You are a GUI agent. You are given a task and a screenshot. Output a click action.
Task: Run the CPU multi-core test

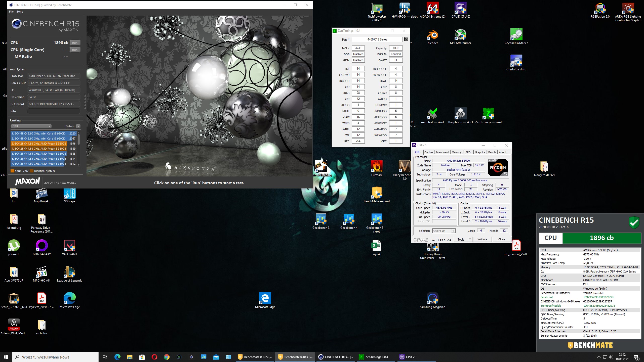click(x=75, y=43)
